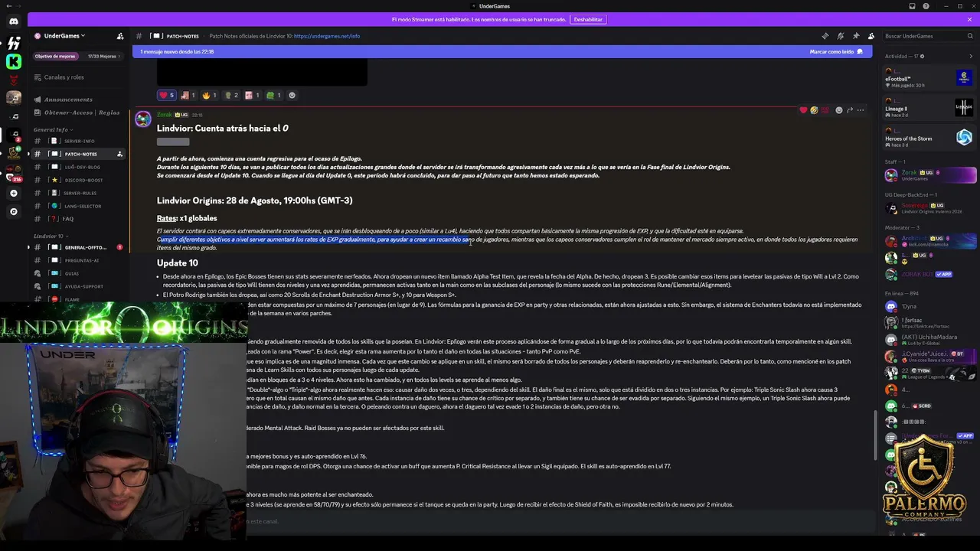Open Discord direct messages home
Screen dimensions: 980x551
coord(14,21)
